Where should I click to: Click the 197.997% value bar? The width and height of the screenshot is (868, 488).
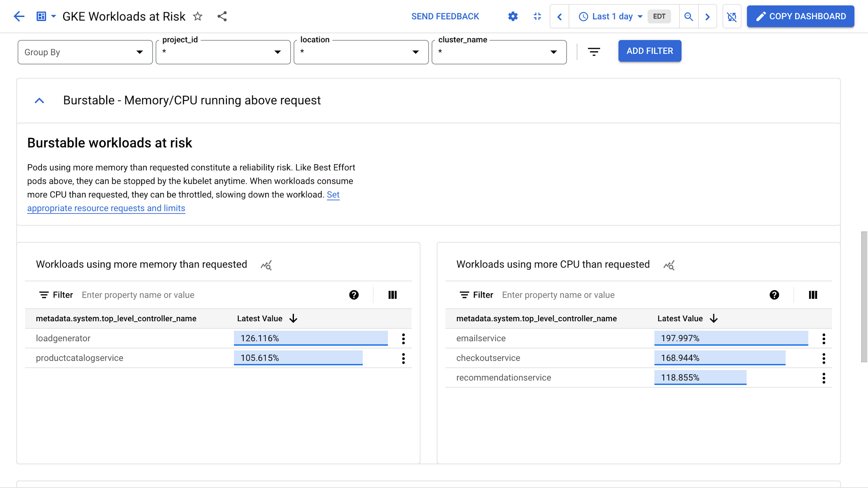point(731,338)
